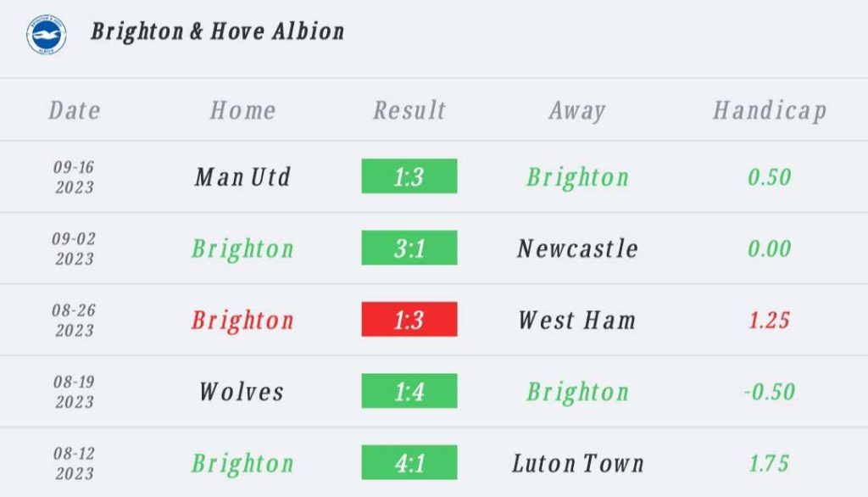Click the Newcastle away team name

click(x=577, y=248)
